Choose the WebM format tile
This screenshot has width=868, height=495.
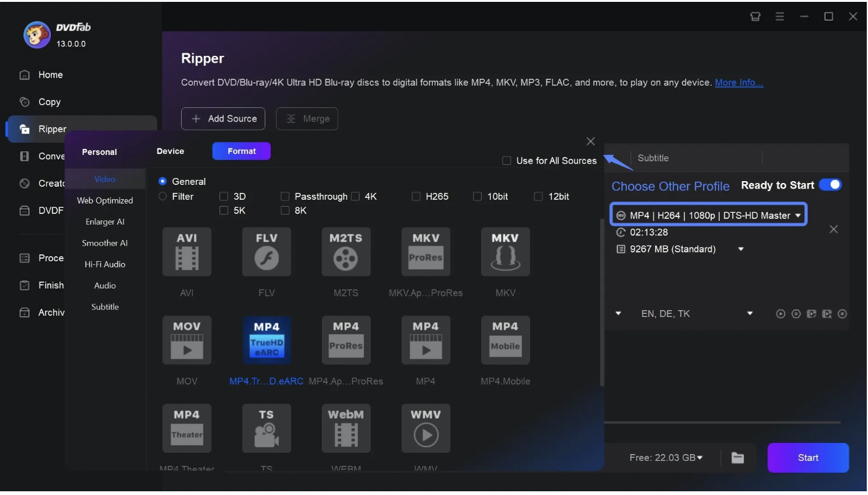click(x=346, y=429)
